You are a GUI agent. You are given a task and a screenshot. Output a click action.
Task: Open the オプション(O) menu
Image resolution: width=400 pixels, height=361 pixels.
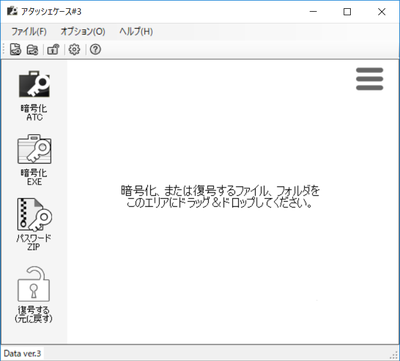click(83, 32)
